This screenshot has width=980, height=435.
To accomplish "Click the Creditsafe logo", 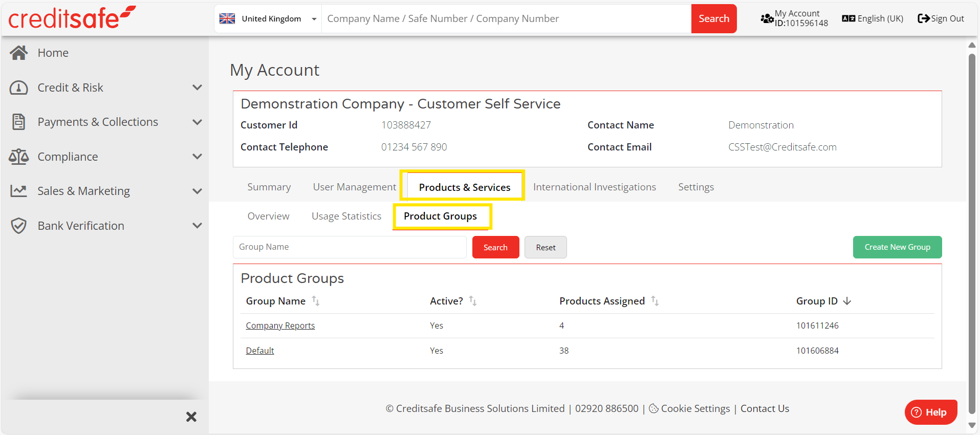I will [72, 18].
